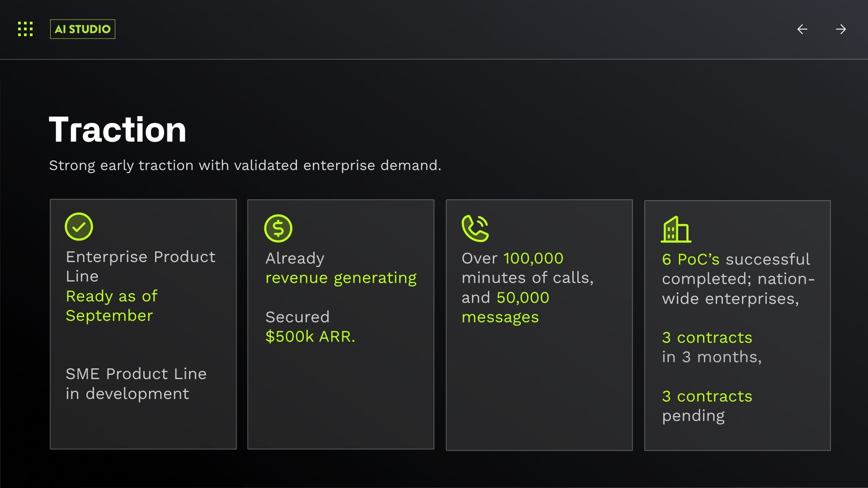The width and height of the screenshot is (868, 488).
Task: Click 'Ready as of September' text
Action: 111,305
